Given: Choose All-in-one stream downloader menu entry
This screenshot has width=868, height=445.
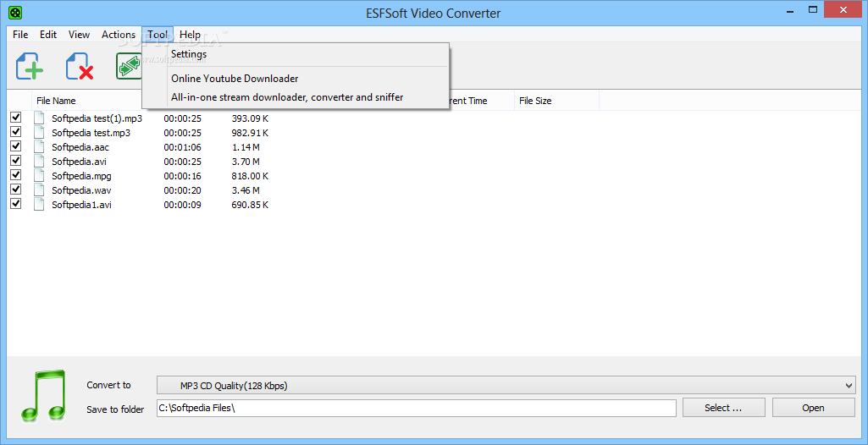Looking at the screenshot, I should pyautogui.click(x=295, y=97).
